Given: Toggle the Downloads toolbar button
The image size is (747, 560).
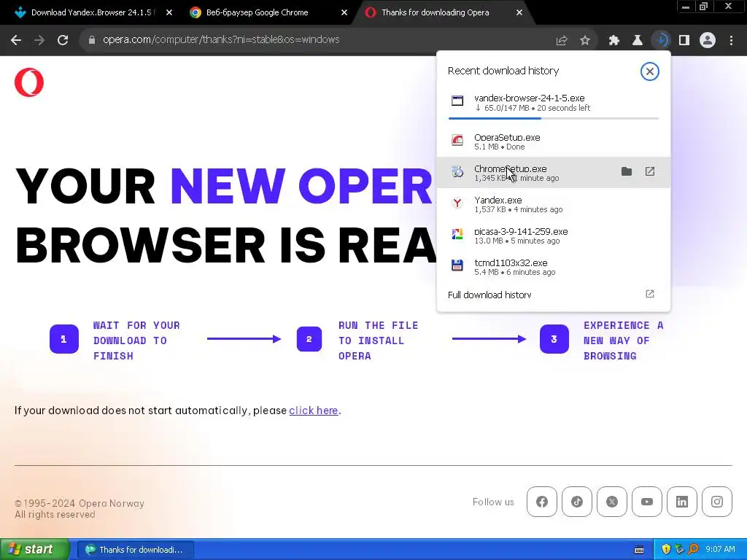Looking at the screenshot, I should [x=661, y=40].
